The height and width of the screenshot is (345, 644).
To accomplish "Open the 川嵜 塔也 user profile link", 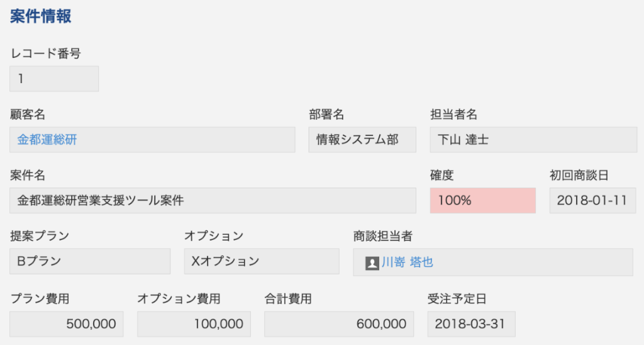I will 407,263.
